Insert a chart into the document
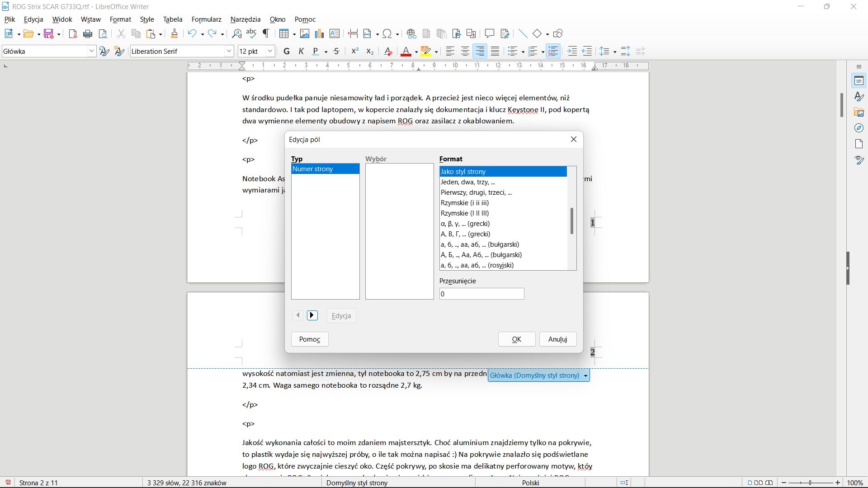The width and height of the screenshot is (868, 488). [x=320, y=33]
